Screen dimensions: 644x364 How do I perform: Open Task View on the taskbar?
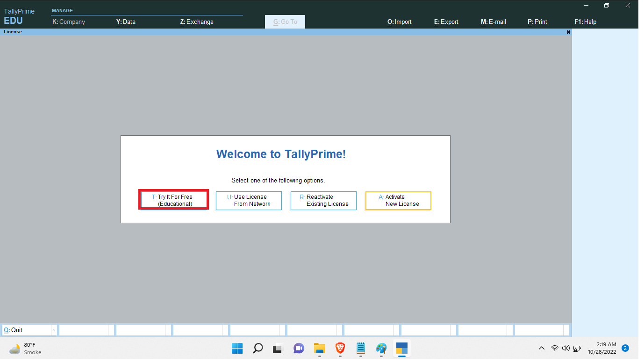(x=278, y=348)
